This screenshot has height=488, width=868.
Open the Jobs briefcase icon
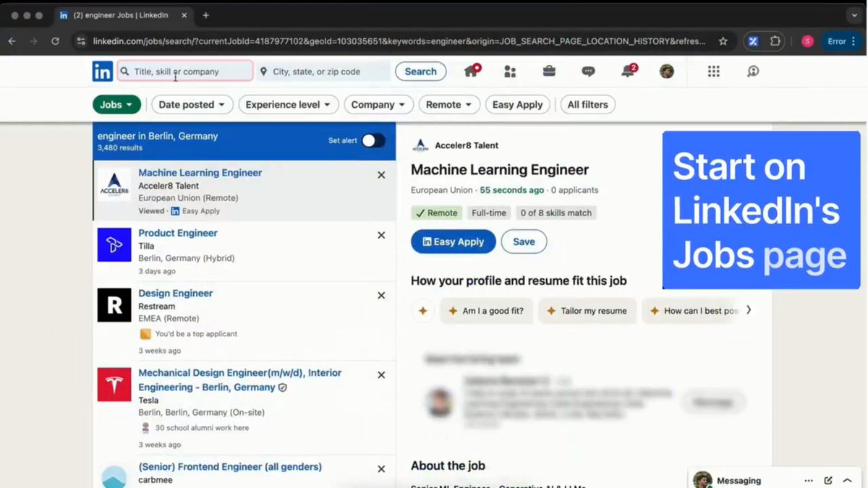(549, 72)
